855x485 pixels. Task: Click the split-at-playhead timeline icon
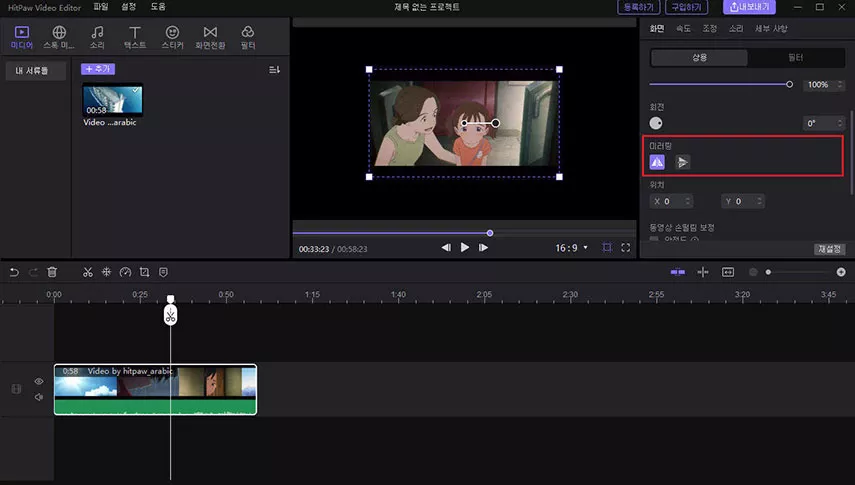coord(703,272)
